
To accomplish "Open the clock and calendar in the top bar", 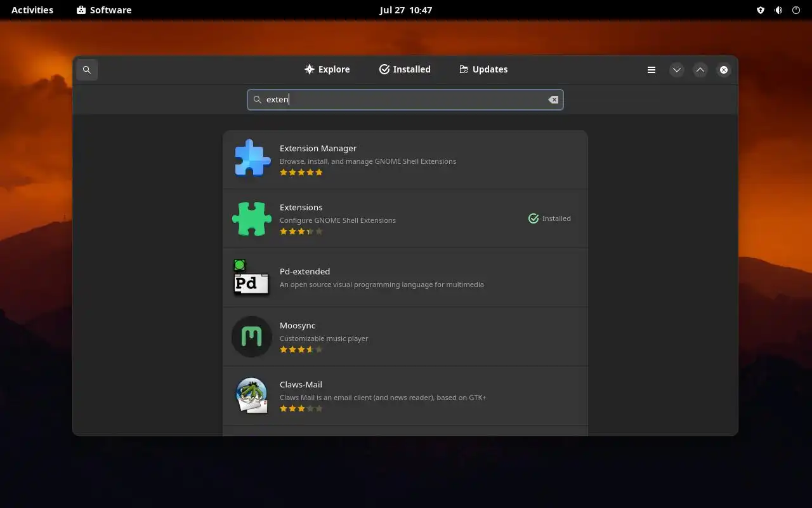I will 406,10.
